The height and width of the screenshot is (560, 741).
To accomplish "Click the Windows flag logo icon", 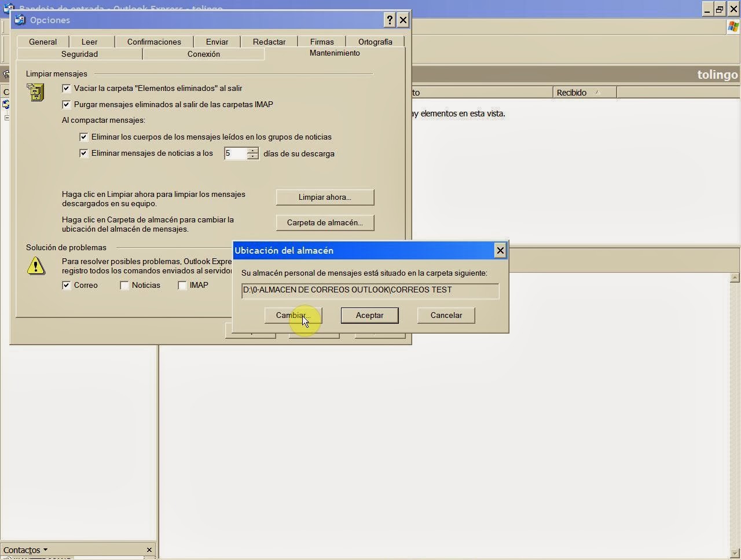I will (733, 27).
